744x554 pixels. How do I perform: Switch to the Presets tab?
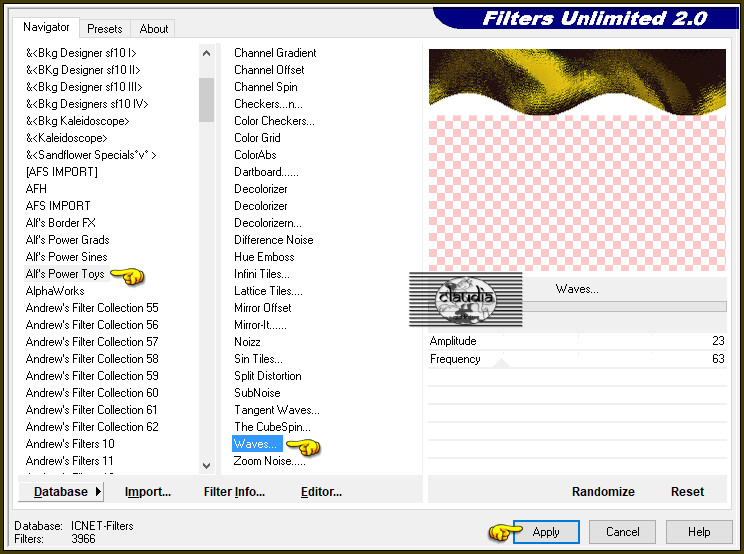click(104, 29)
